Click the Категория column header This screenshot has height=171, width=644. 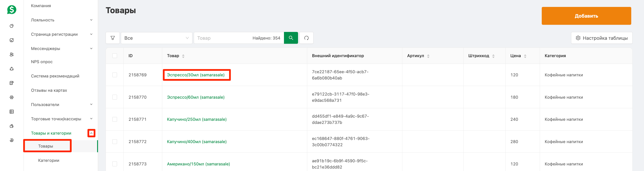pyautogui.click(x=555, y=56)
